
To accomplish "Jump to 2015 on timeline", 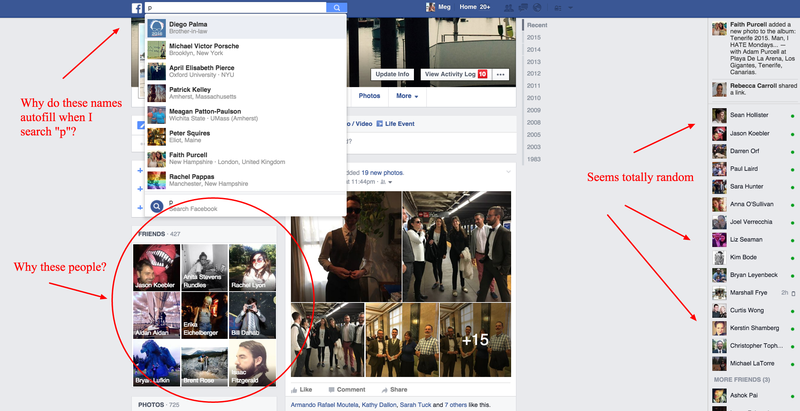I will coord(534,37).
